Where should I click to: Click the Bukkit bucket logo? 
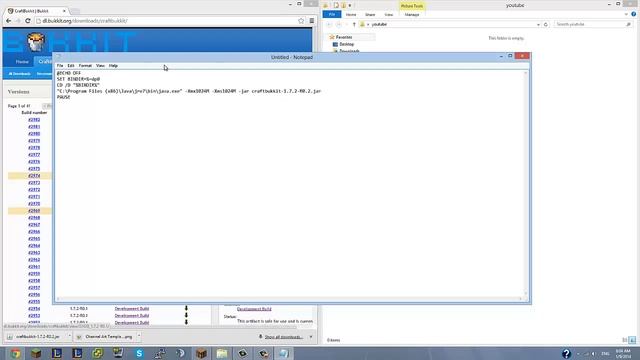pos(36,42)
